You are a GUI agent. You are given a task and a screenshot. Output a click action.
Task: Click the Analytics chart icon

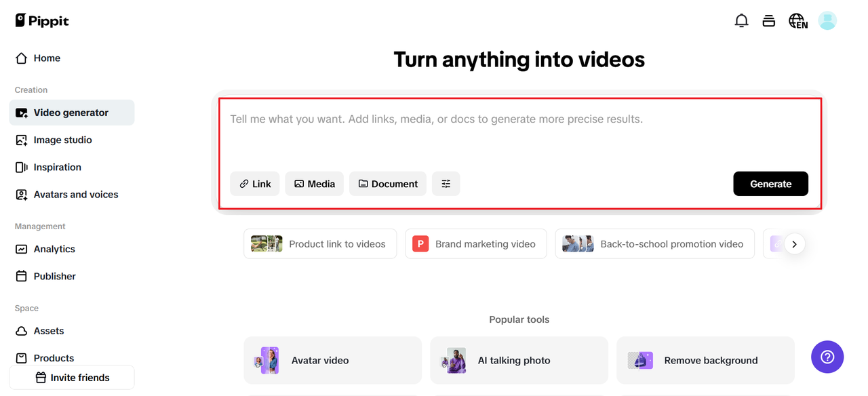(22, 249)
